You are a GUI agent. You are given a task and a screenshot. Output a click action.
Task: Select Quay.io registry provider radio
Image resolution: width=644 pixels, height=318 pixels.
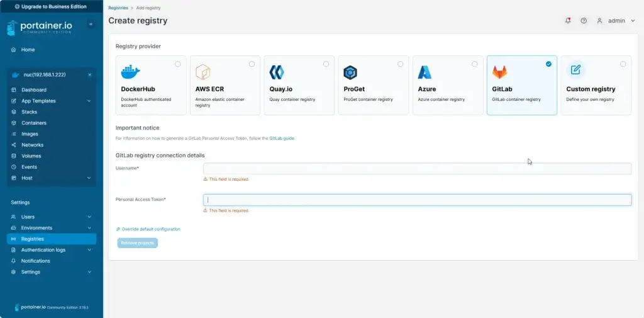(x=326, y=64)
